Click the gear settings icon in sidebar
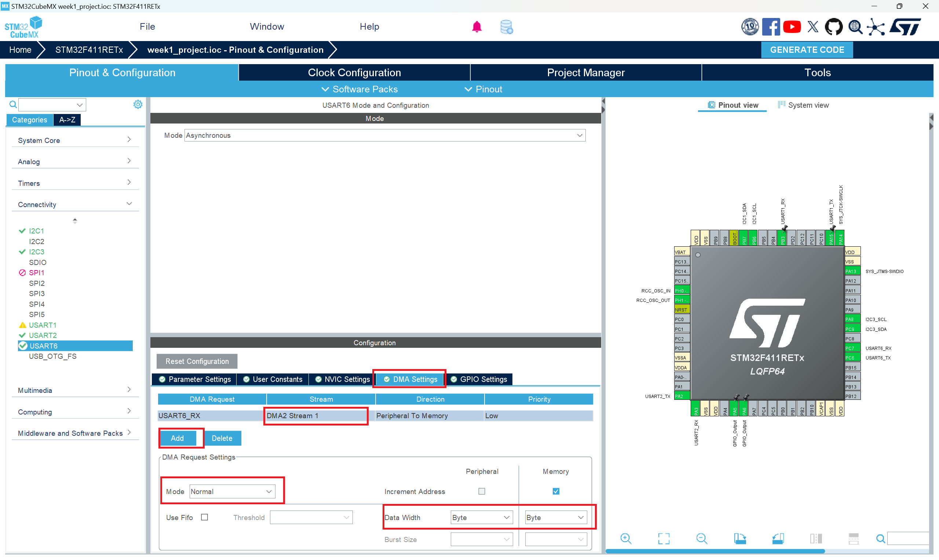The height and width of the screenshot is (560, 939). [x=138, y=104]
